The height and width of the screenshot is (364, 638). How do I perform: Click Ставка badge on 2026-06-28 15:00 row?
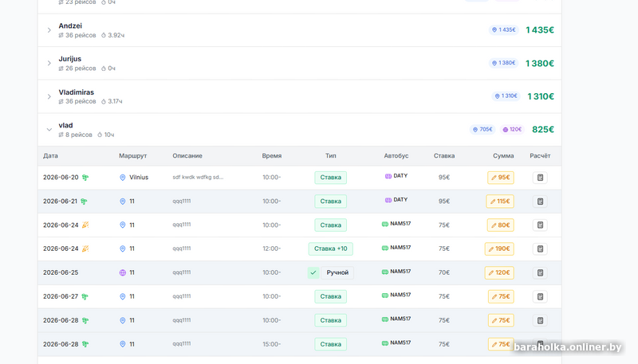330,345
